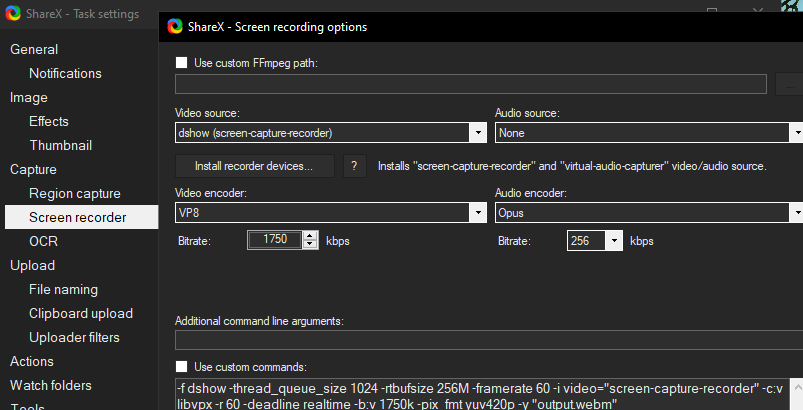Select Clipboard upload in the sidebar
Screen dimensions: 803x410
click(81, 313)
